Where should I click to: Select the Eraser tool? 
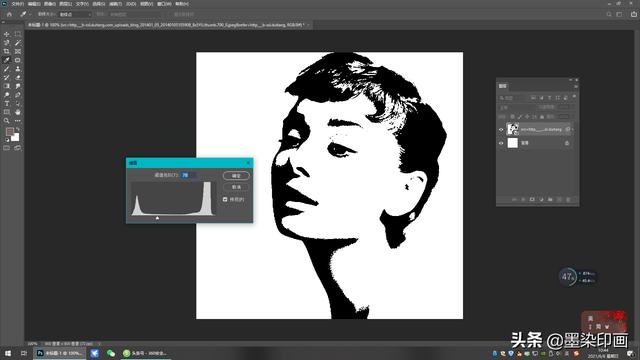18,78
